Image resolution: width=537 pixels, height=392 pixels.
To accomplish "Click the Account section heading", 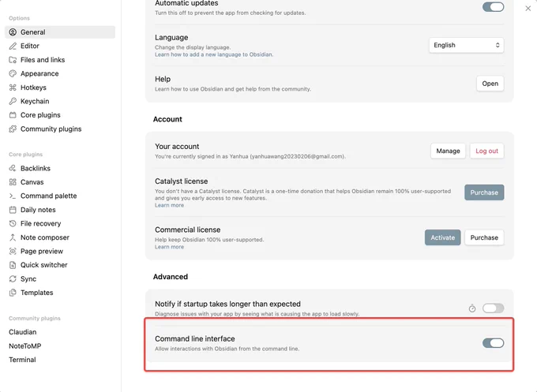I will [x=167, y=119].
